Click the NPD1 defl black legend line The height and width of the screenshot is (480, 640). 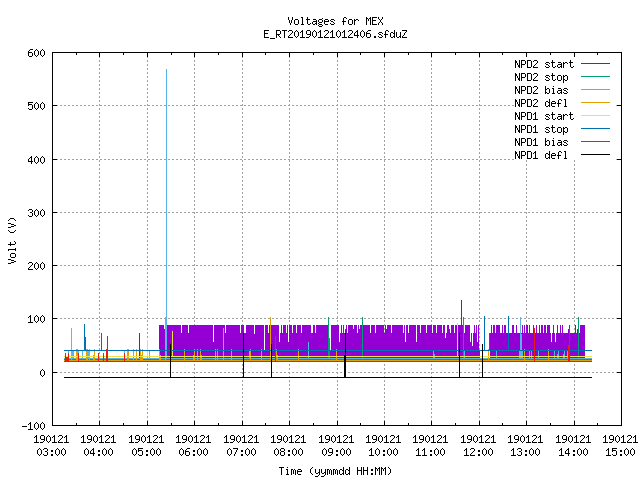tap(595, 155)
